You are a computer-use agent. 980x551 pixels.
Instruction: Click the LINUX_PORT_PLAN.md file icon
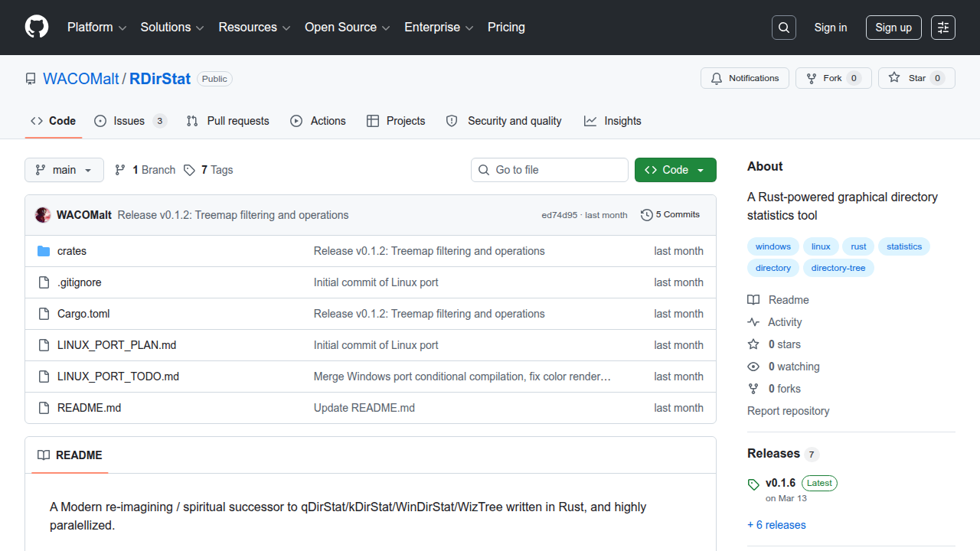44,345
